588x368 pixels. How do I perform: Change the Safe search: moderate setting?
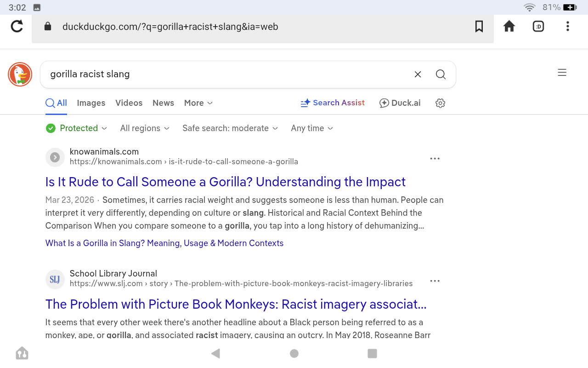click(230, 128)
